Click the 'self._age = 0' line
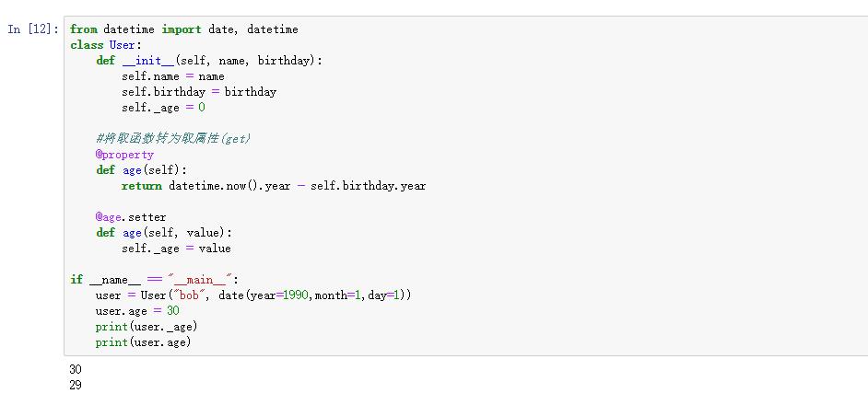868x405 pixels. pyautogui.click(x=163, y=108)
